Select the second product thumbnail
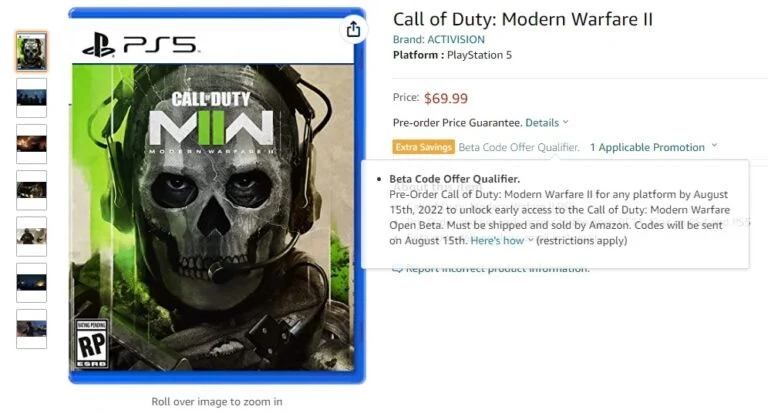Image resolution: width=768 pixels, height=413 pixels. click(31, 97)
